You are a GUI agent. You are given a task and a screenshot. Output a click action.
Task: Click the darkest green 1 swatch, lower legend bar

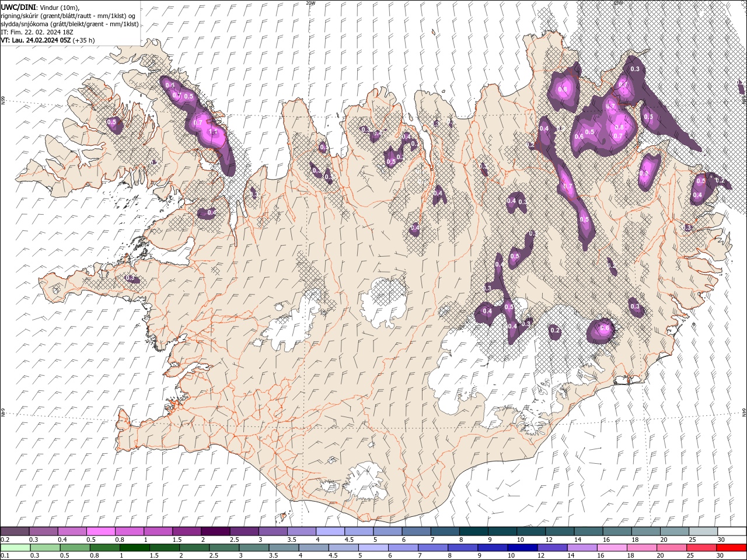point(134,548)
